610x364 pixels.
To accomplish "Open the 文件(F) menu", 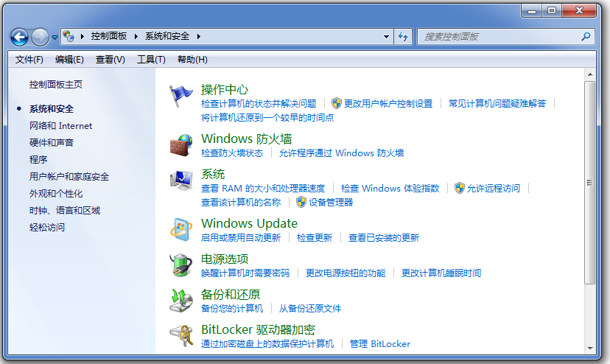I will (x=29, y=60).
